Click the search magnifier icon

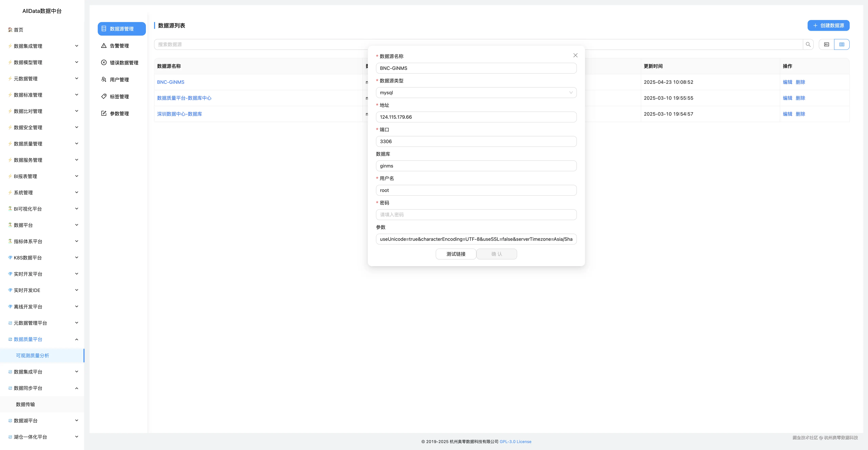pos(808,44)
